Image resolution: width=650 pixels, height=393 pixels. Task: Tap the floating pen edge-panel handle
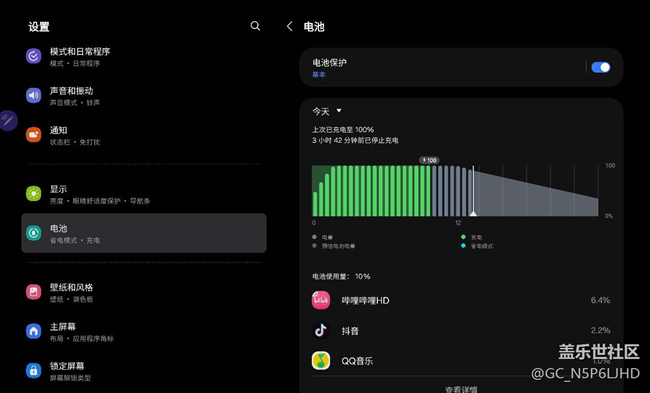[x=8, y=121]
